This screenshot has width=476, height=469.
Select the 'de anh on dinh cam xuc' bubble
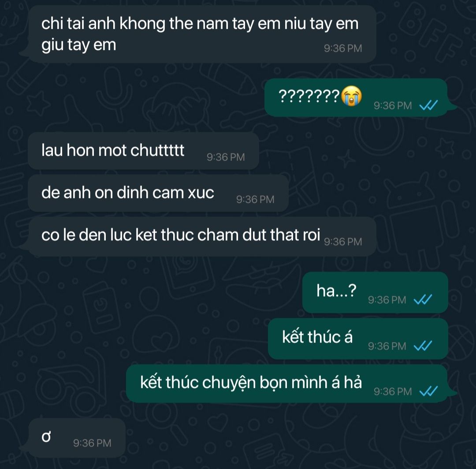158,193
